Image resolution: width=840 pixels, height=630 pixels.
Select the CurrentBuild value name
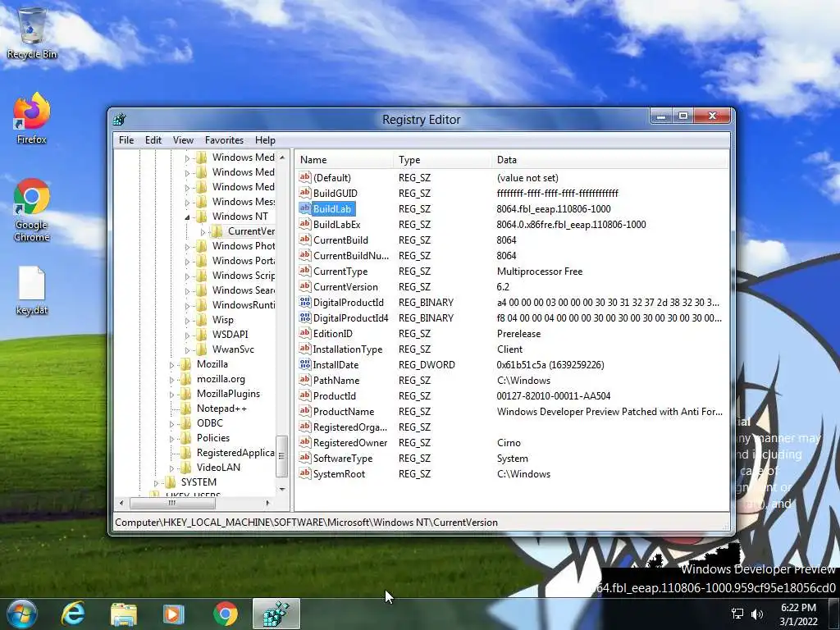point(340,240)
